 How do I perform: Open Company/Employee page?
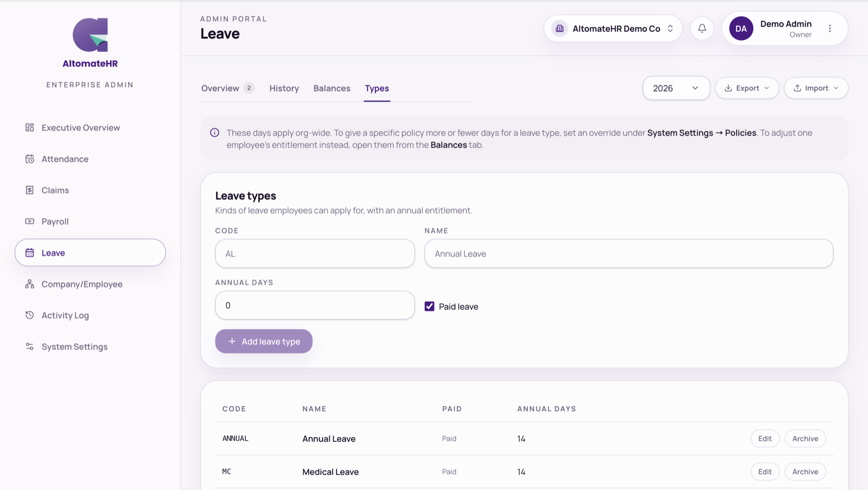coord(90,284)
